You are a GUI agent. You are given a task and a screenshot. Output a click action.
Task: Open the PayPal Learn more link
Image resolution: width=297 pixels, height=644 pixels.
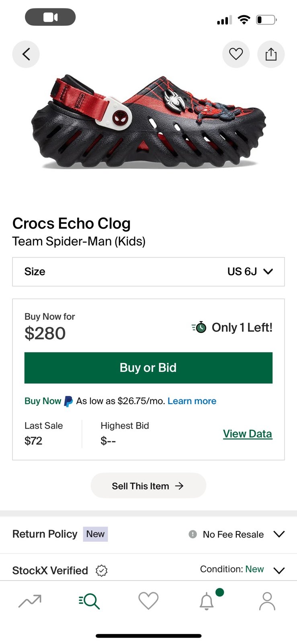[192, 401]
